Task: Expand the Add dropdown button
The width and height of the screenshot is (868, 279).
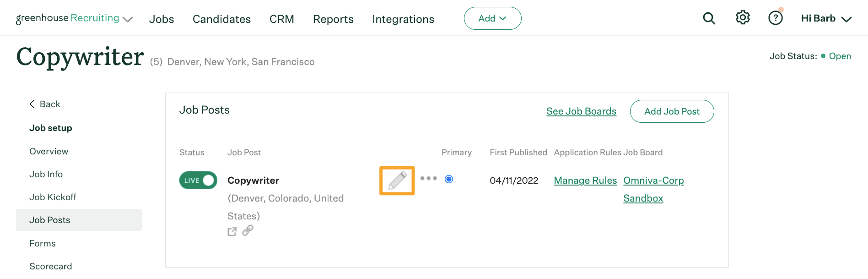Action: point(492,18)
